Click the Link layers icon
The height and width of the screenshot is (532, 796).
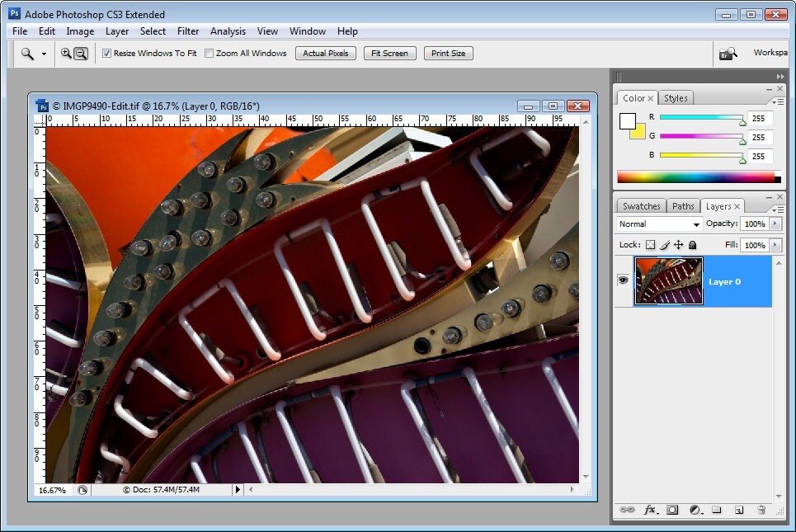627,510
